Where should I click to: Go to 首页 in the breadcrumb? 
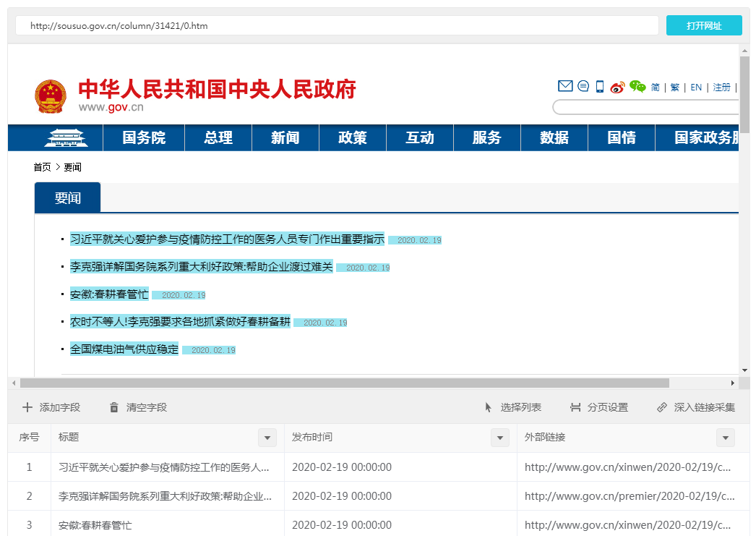43,167
